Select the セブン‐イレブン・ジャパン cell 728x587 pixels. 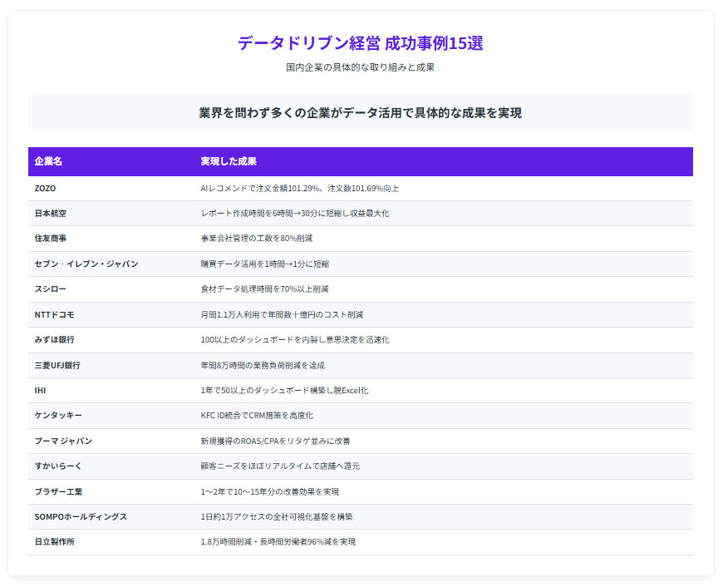tap(86, 264)
